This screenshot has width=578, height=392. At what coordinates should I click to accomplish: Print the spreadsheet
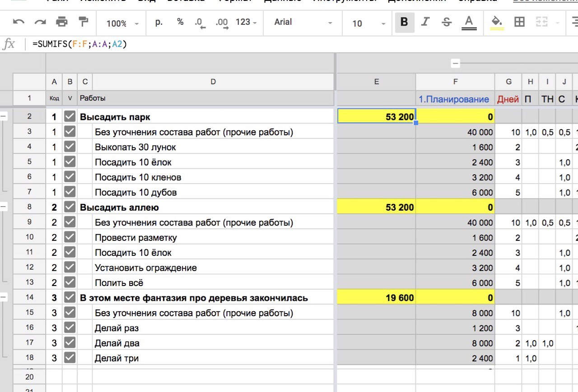pos(61,22)
